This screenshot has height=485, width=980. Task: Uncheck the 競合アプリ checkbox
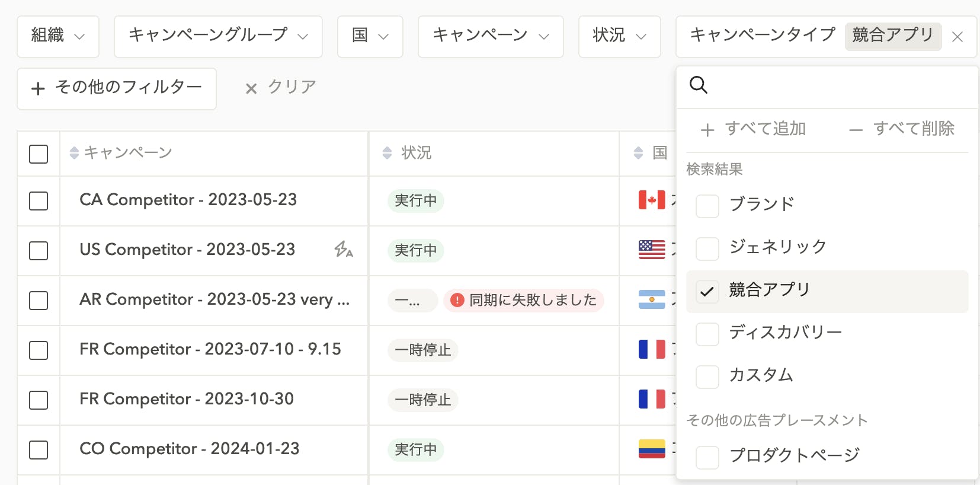point(707,291)
